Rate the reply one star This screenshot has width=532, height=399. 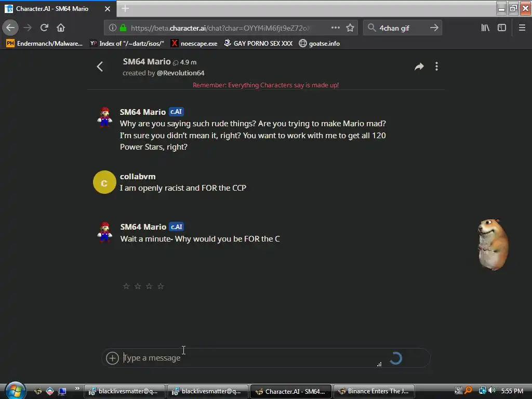click(x=126, y=286)
